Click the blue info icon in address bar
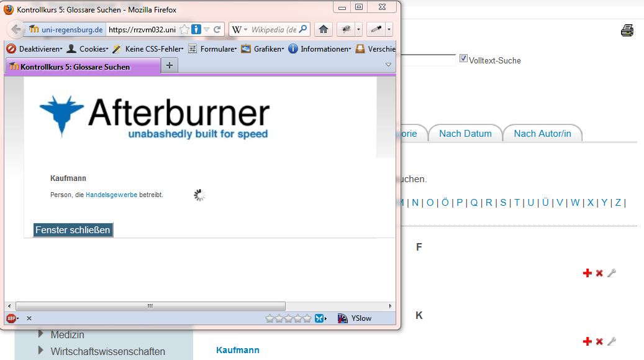Screen dimensions: 644x360 pos(196,29)
